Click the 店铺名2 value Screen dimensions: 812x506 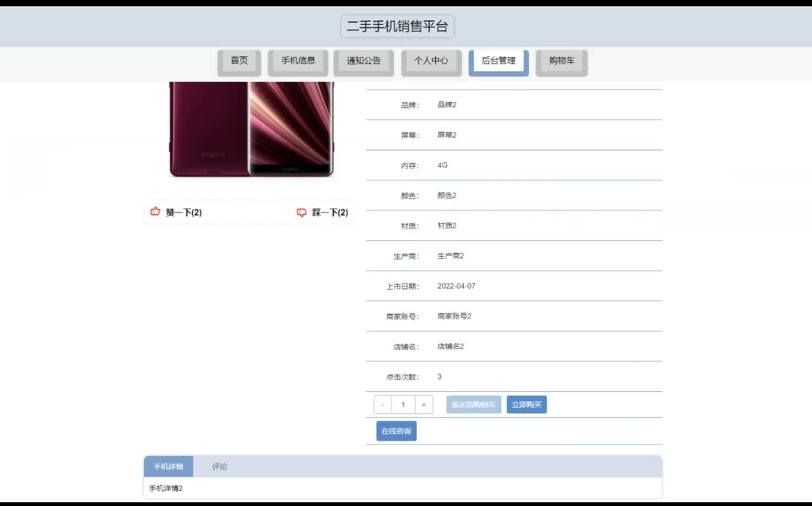(x=450, y=346)
